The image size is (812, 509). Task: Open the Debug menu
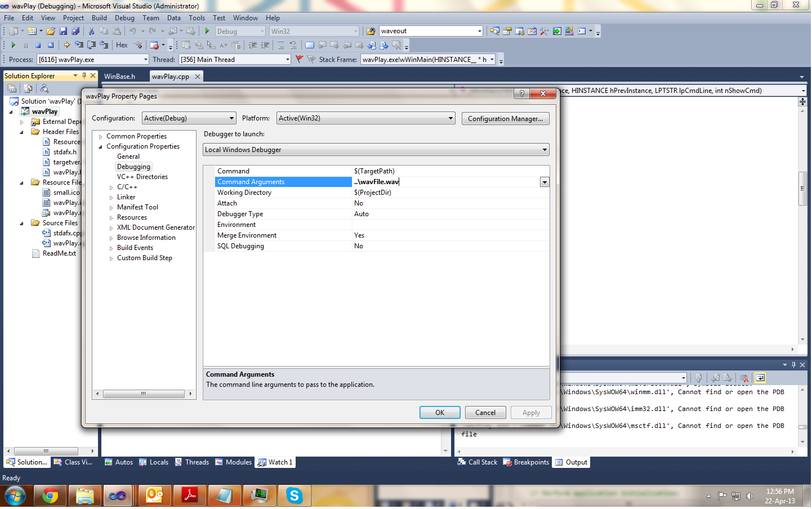click(124, 18)
